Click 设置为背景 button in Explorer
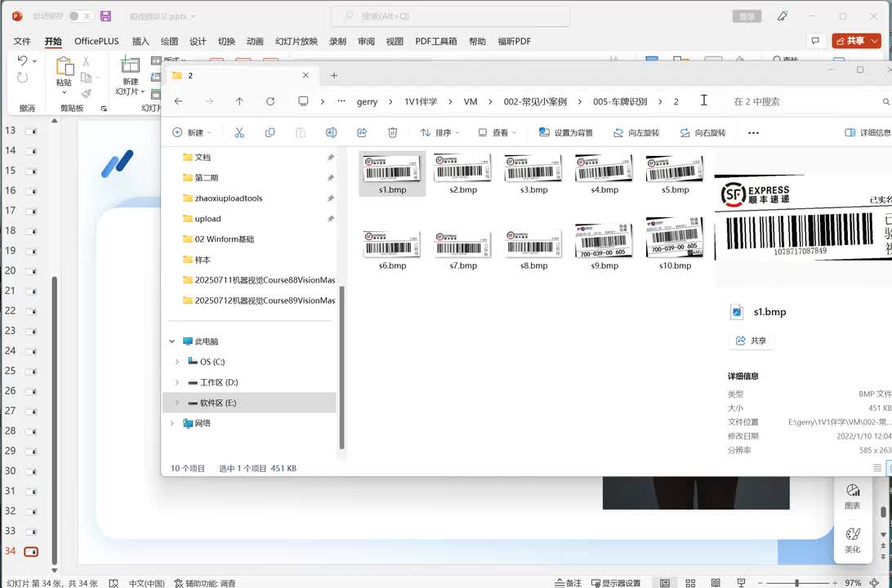This screenshot has height=588, width=892. coord(565,132)
